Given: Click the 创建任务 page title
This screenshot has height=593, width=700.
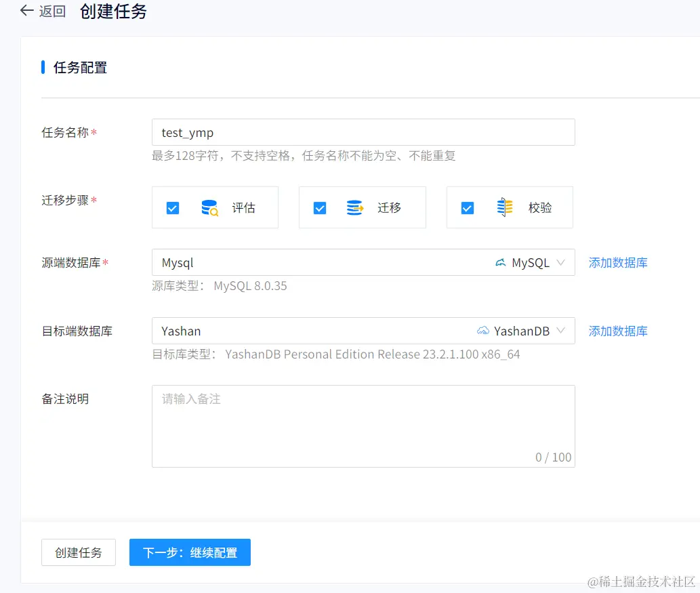Looking at the screenshot, I should 113,11.
